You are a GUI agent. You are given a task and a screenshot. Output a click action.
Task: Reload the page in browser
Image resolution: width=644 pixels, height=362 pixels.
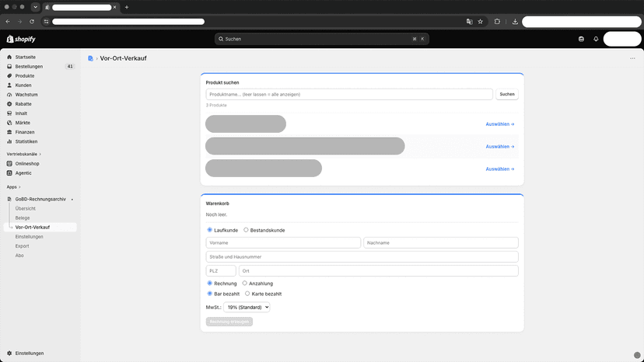(32, 21)
